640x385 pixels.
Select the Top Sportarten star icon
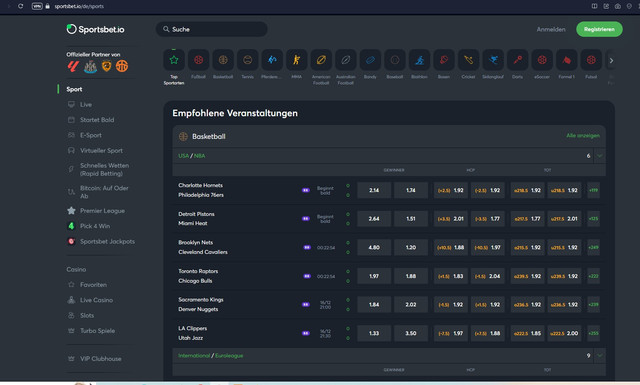(174, 60)
